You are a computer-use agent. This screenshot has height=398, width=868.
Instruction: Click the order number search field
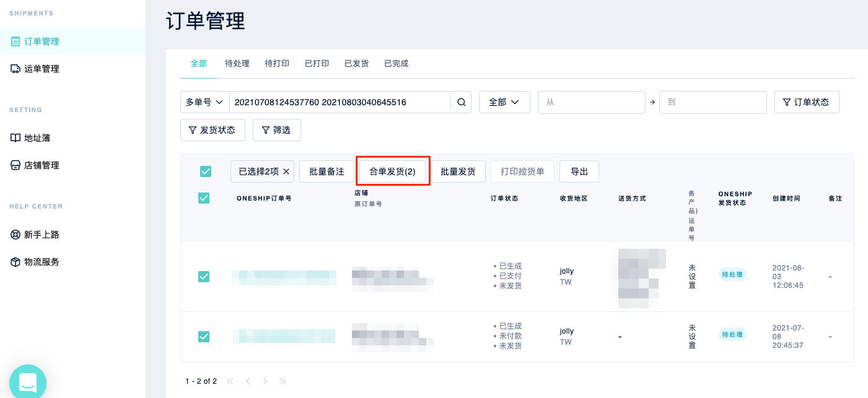pyautogui.click(x=340, y=102)
